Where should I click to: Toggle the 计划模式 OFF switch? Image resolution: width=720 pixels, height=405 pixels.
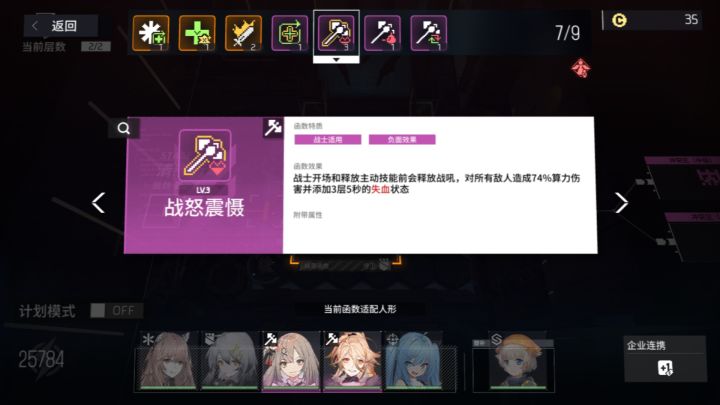point(117,311)
